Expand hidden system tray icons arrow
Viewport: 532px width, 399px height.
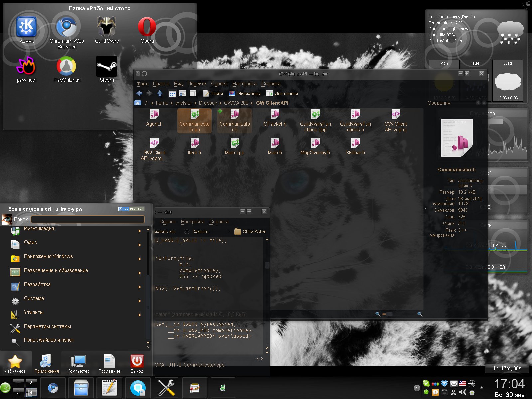pos(482,388)
